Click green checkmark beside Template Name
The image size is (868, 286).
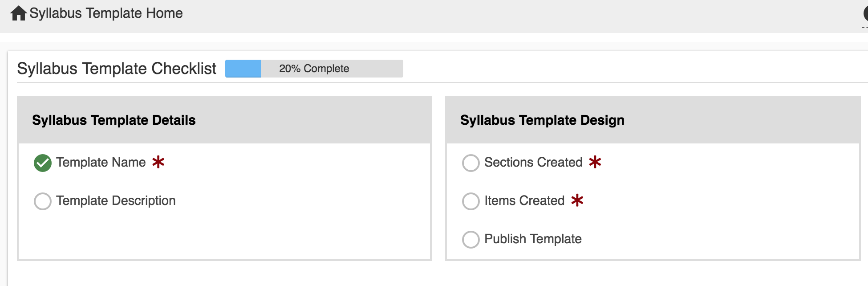pyautogui.click(x=43, y=163)
